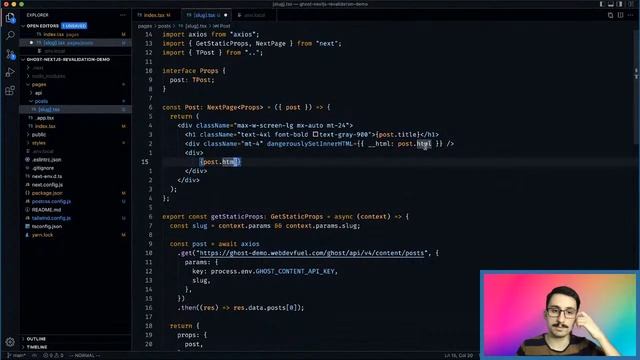Open the Run and Debug view
640x360 pixels.
click(10, 72)
